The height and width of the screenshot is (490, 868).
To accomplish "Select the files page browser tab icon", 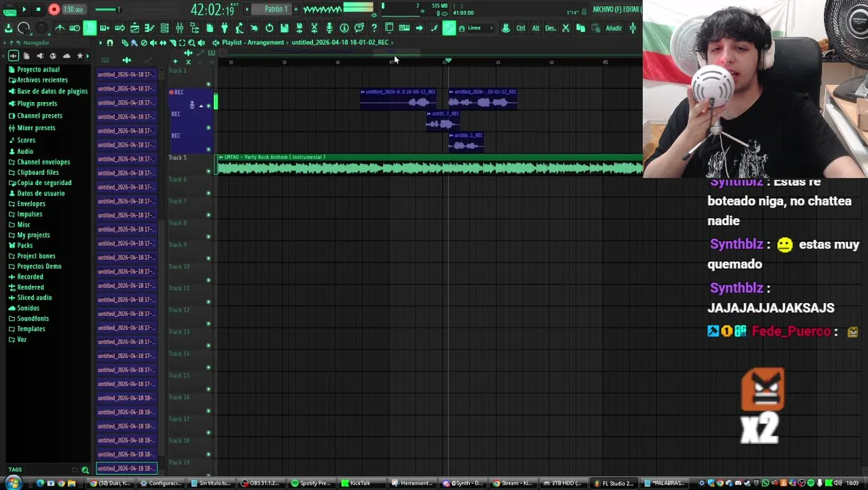I will (x=27, y=56).
